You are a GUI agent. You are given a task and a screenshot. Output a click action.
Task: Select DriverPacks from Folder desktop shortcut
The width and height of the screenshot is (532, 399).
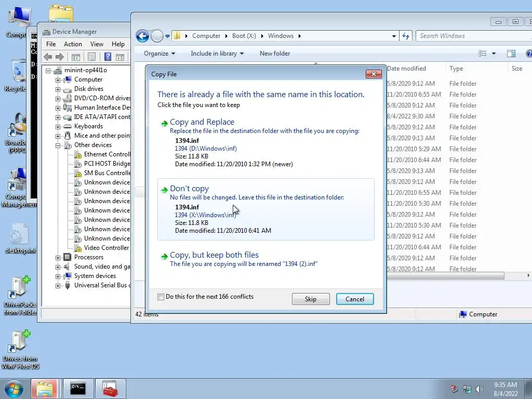pyautogui.click(x=20, y=296)
